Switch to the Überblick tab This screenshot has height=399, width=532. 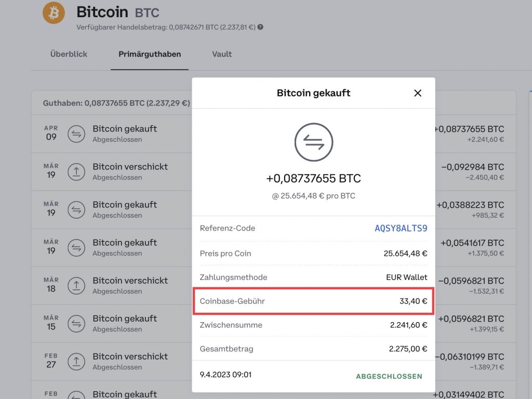69,54
